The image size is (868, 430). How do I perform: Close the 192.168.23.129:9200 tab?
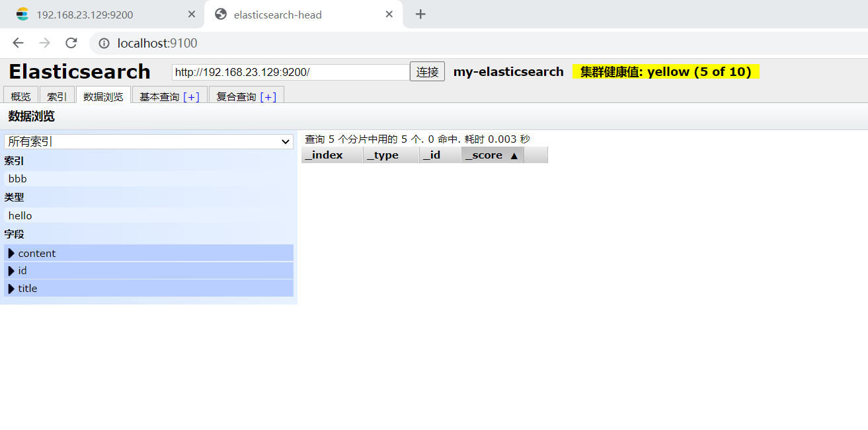pos(192,14)
